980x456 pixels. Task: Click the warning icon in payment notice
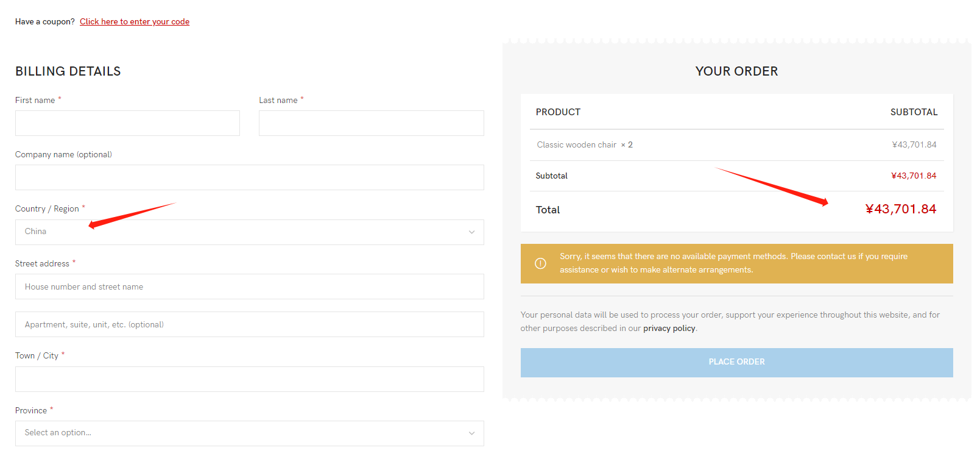[x=540, y=263]
